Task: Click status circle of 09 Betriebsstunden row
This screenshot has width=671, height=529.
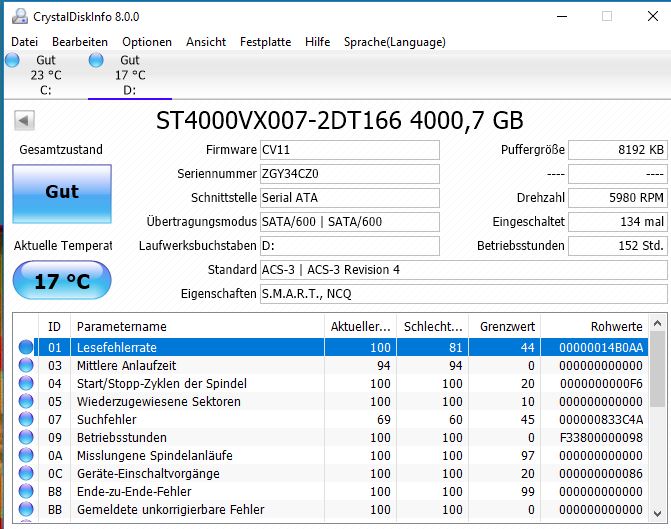Action: pos(26,437)
